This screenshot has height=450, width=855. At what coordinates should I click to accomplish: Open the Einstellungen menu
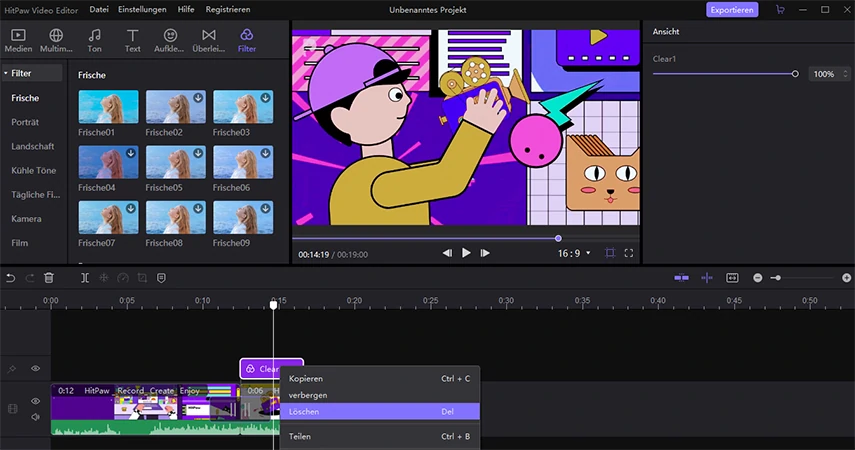[142, 9]
